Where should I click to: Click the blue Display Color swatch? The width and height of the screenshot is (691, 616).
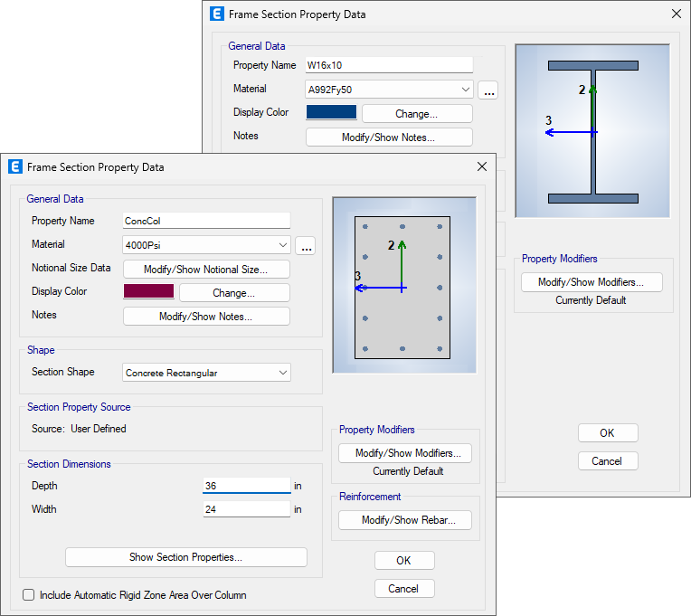click(331, 112)
